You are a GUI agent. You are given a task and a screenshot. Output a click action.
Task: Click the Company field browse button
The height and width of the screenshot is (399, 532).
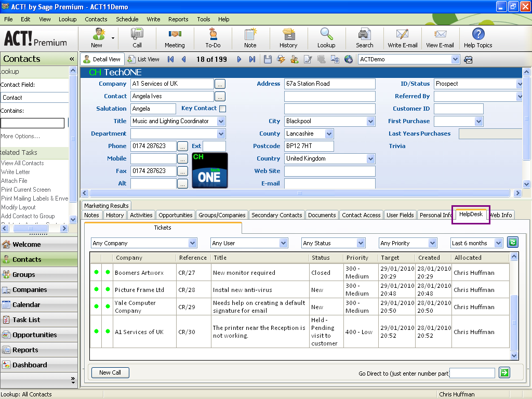coord(220,84)
